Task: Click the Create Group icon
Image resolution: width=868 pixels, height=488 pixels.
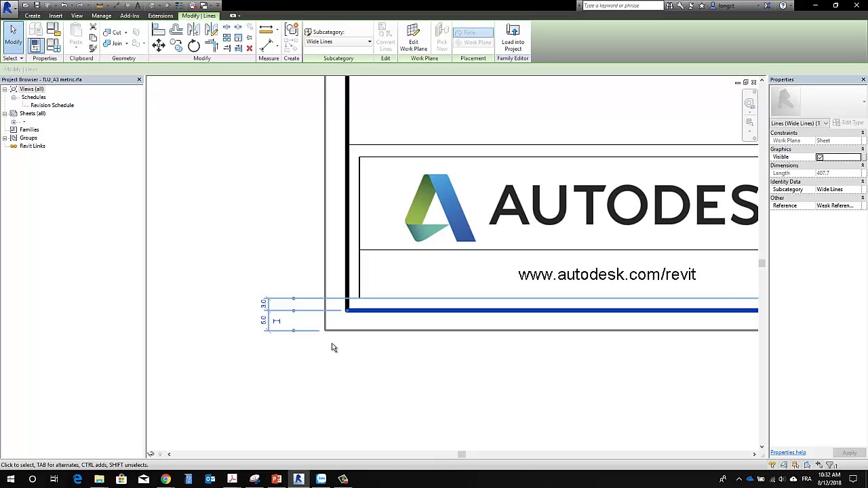Action: [x=292, y=30]
